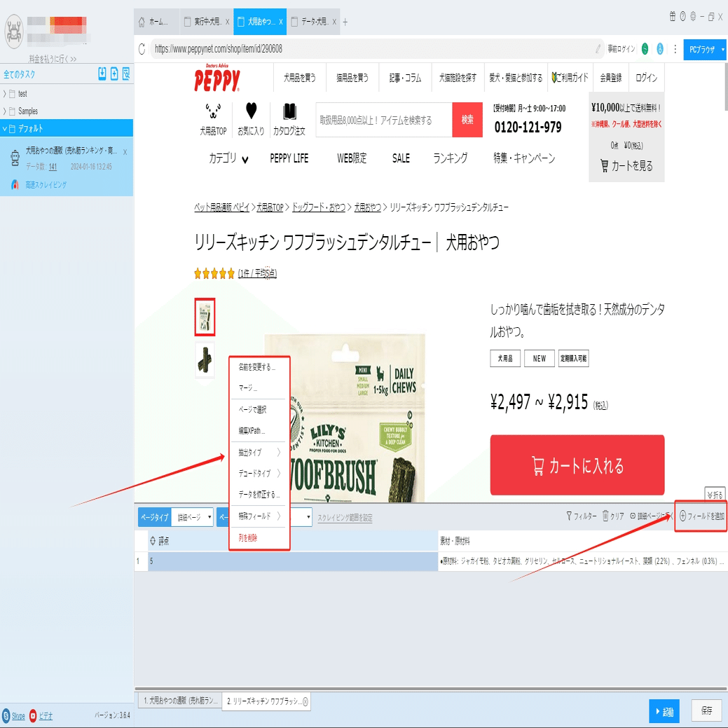Click the 保存 save button
The width and height of the screenshot is (728, 728).
point(707,710)
